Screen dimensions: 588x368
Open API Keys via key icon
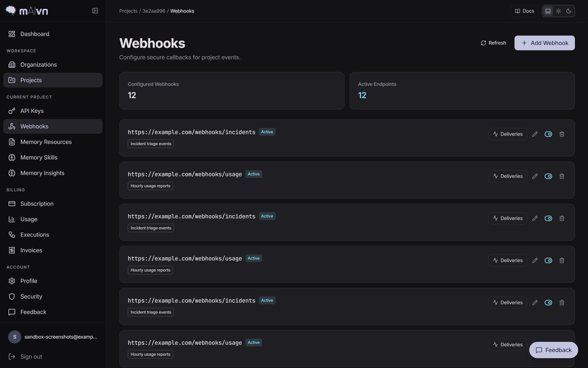(12, 111)
